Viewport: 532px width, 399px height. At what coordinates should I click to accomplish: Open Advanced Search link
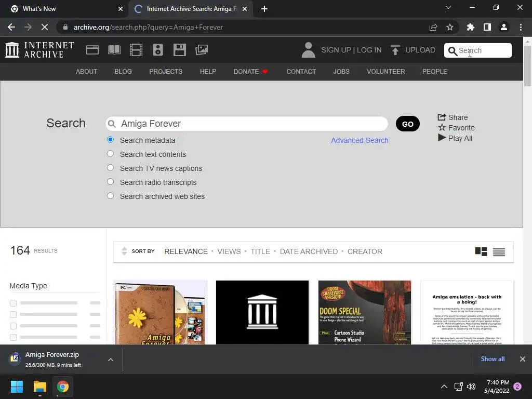pos(360,140)
